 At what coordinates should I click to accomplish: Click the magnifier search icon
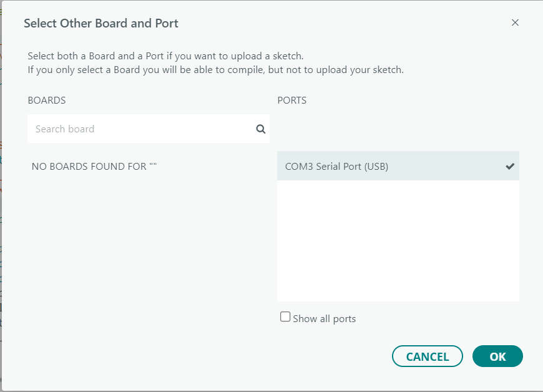click(261, 129)
